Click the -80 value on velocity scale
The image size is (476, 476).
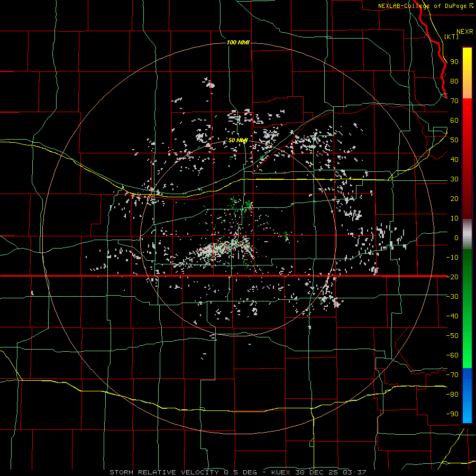coord(452,395)
